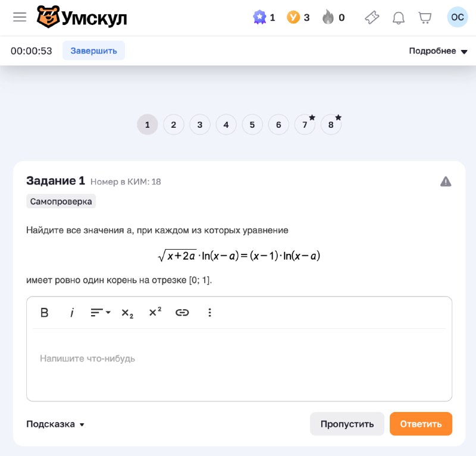The width and height of the screenshot is (476, 456).
Task: Go to starred question 8
Action: pos(331,125)
